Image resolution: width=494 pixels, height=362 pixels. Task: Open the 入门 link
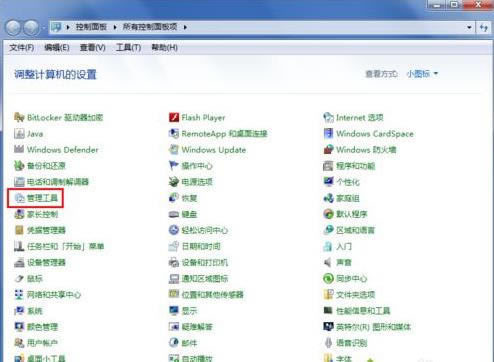[x=344, y=246]
